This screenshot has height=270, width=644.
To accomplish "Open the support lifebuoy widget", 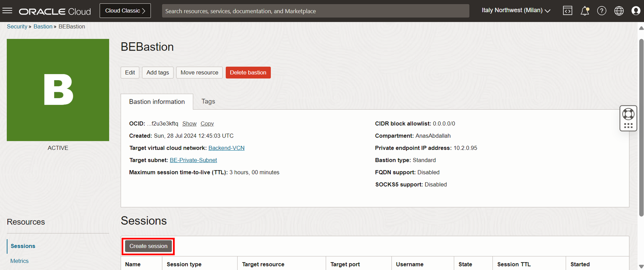I will (x=628, y=114).
